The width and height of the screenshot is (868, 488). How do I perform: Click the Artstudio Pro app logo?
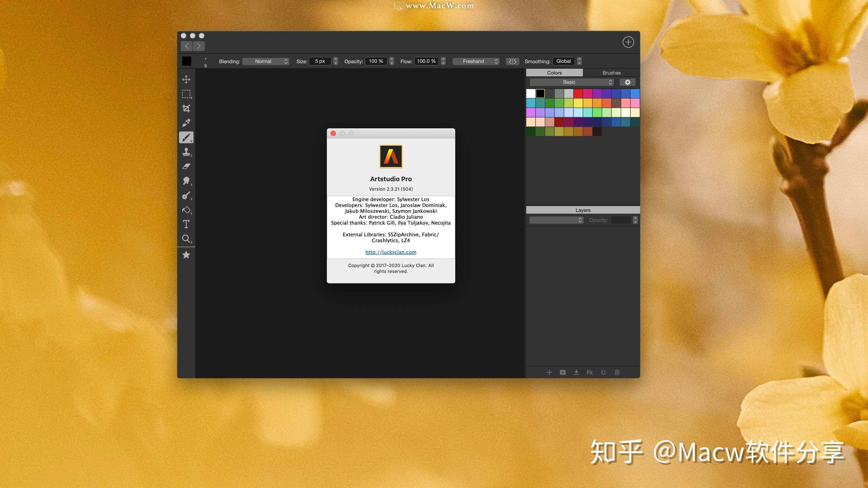point(391,156)
